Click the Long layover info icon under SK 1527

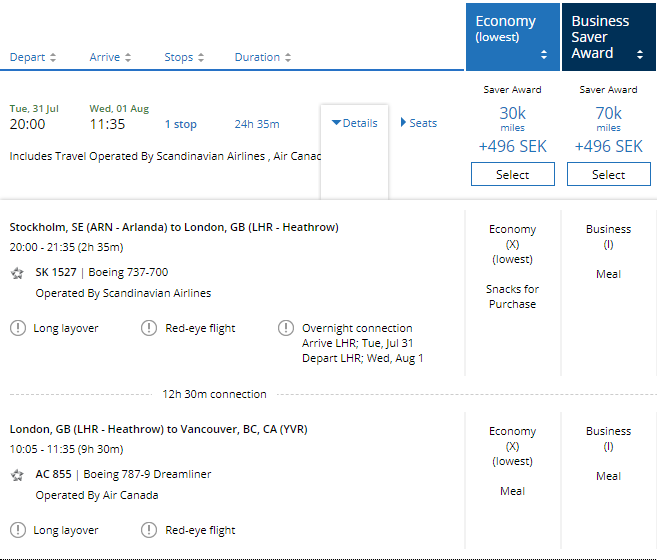[17, 328]
